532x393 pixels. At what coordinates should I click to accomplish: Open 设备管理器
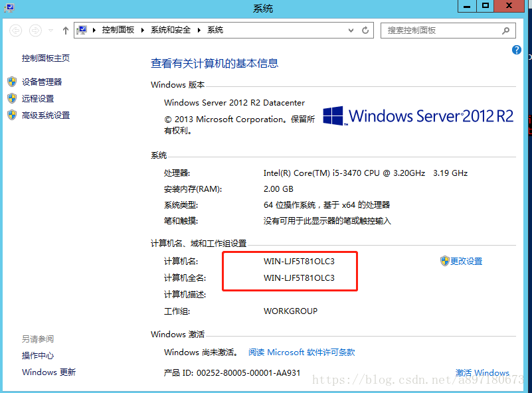42,82
